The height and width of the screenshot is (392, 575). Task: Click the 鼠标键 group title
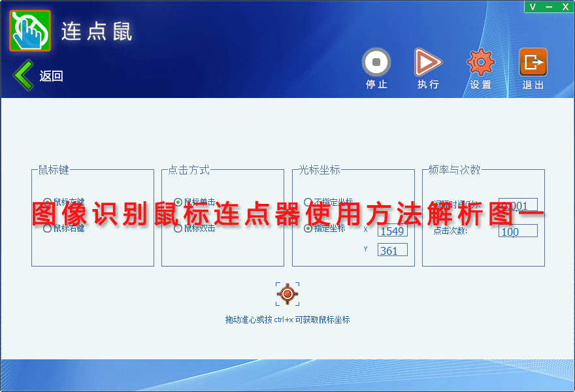point(54,170)
